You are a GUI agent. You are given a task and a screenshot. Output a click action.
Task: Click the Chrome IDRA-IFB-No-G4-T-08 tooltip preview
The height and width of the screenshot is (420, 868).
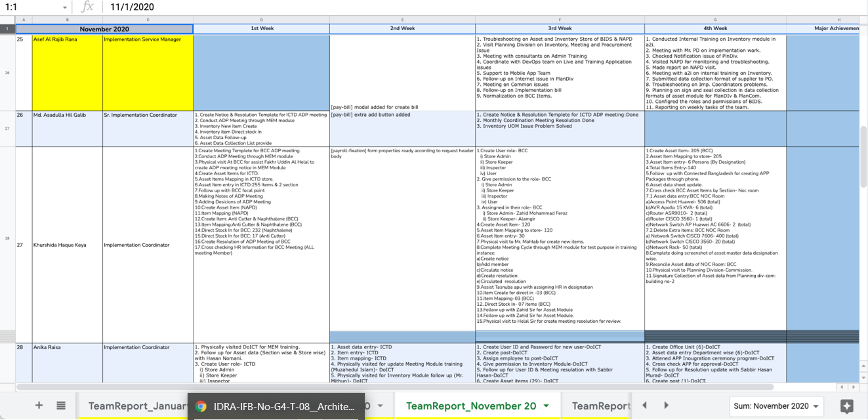coord(276,406)
